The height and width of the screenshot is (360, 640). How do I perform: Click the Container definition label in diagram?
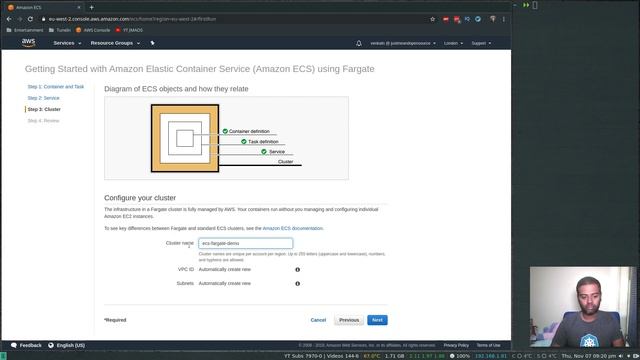(x=249, y=131)
